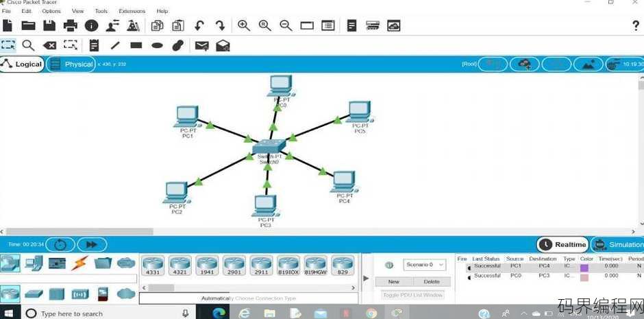Open File Explorer from the taskbar

pos(270,314)
